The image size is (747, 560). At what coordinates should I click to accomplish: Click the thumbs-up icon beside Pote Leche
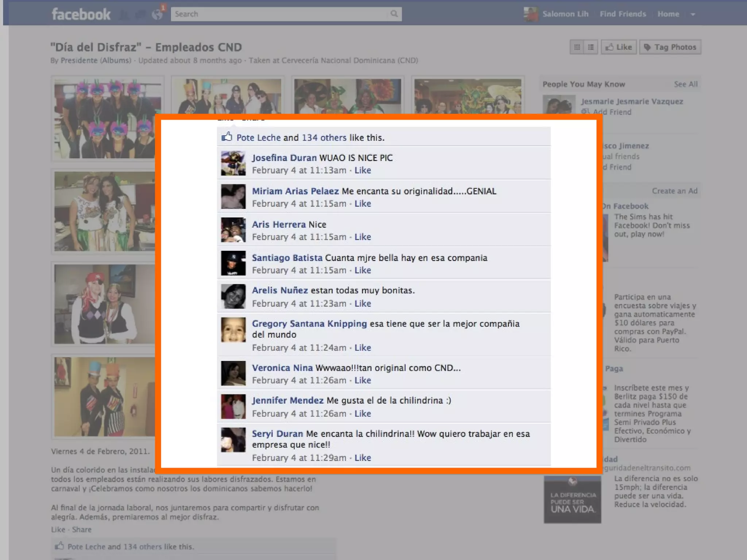(x=227, y=137)
